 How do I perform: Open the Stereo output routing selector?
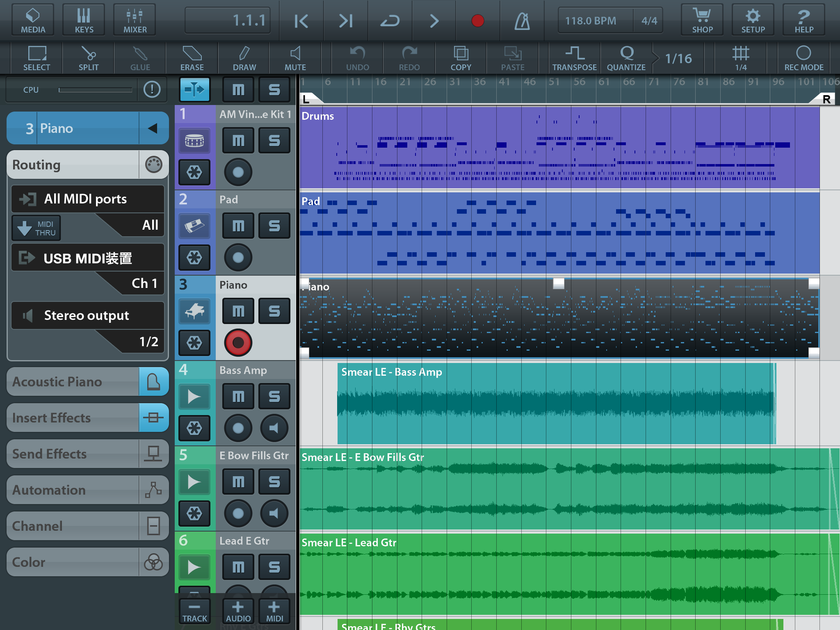87,315
